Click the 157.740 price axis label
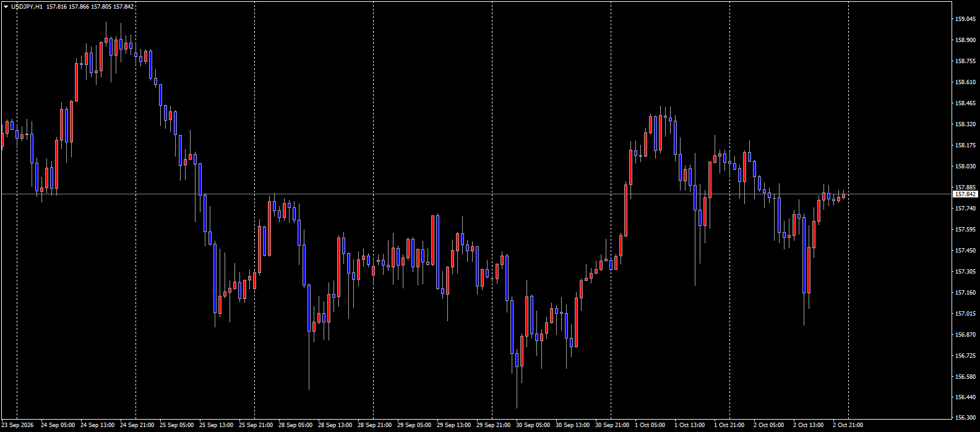Viewport: 980px width, 432px height. [x=966, y=209]
